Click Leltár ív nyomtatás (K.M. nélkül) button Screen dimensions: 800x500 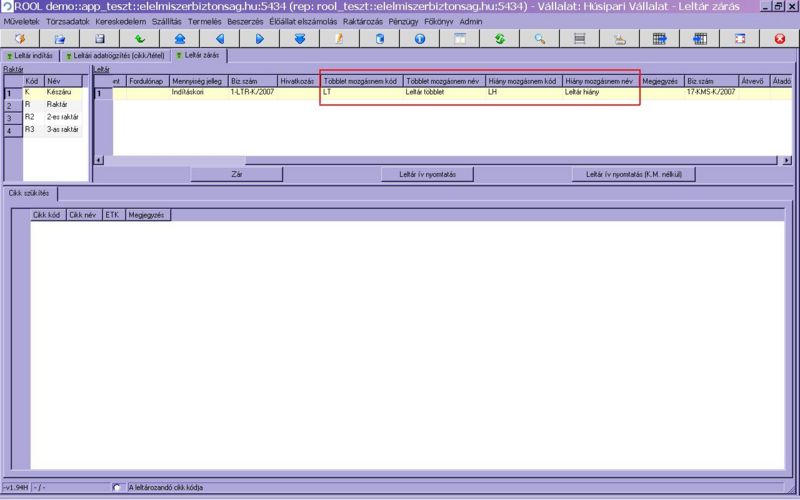pyautogui.click(x=632, y=173)
